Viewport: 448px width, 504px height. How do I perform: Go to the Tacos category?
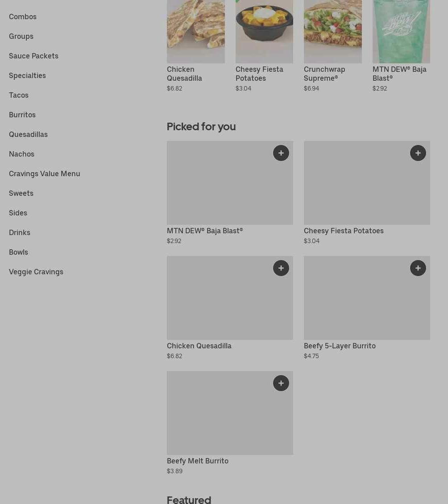click(x=19, y=95)
